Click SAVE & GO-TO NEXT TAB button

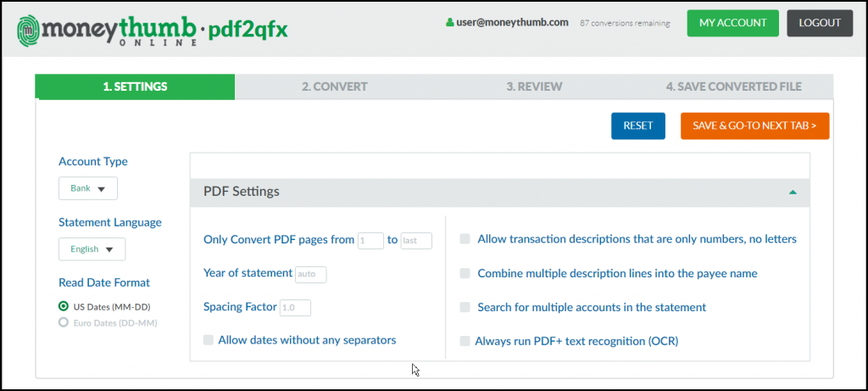pos(755,126)
